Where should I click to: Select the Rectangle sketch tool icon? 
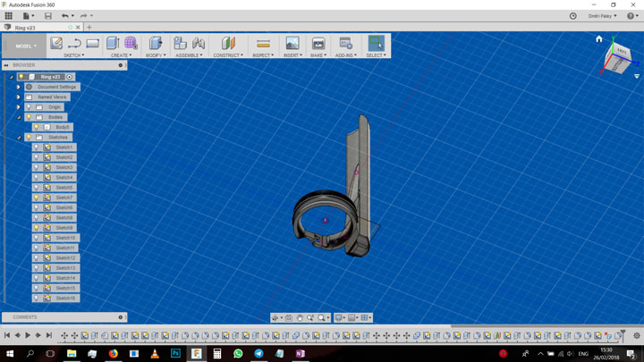click(x=93, y=43)
